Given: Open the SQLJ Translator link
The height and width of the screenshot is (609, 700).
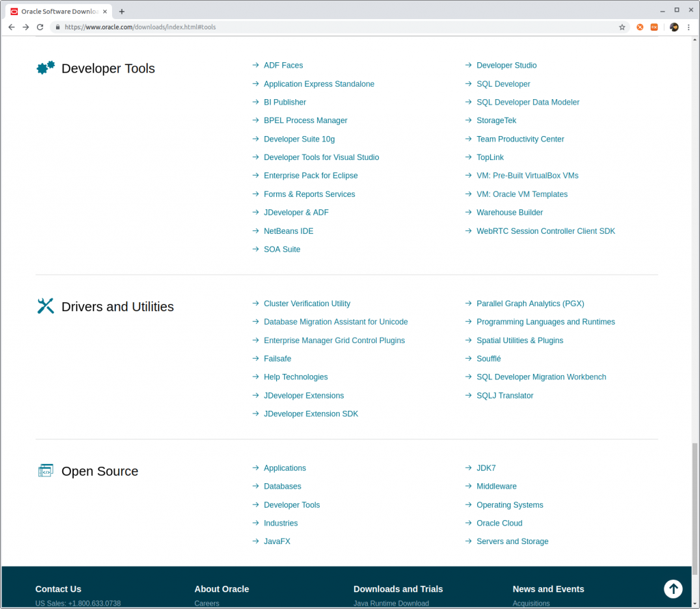Looking at the screenshot, I should (505, 396).
